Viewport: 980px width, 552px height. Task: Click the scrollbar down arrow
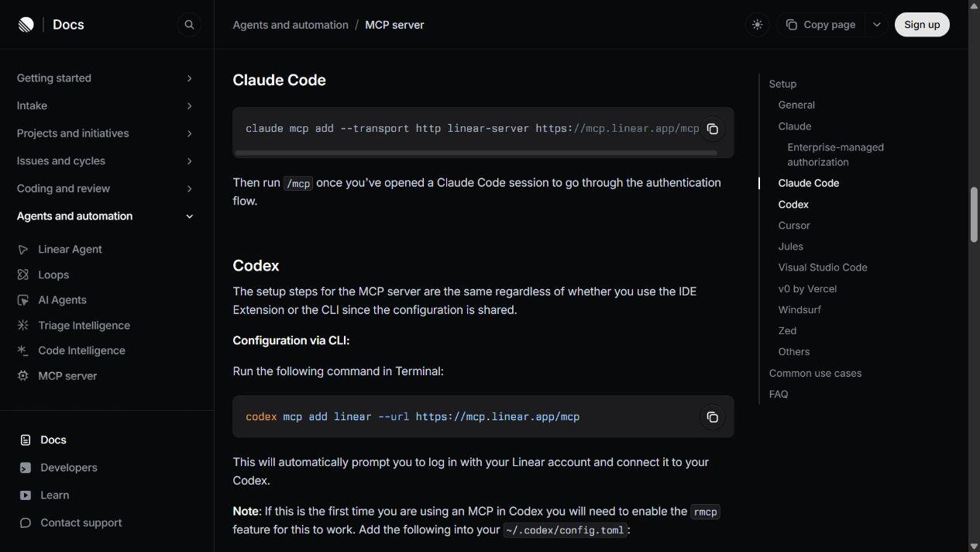pos(974,547)
